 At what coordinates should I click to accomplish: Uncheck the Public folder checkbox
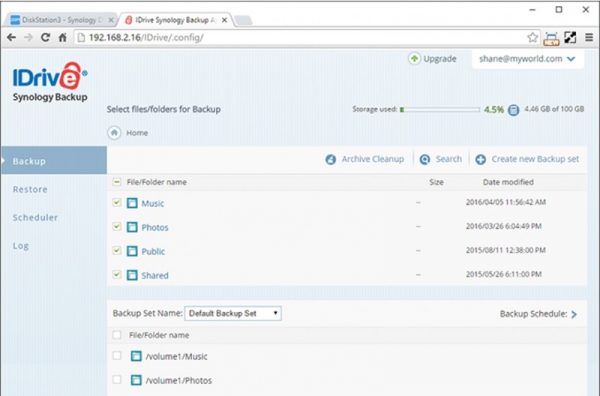(117, 250)
